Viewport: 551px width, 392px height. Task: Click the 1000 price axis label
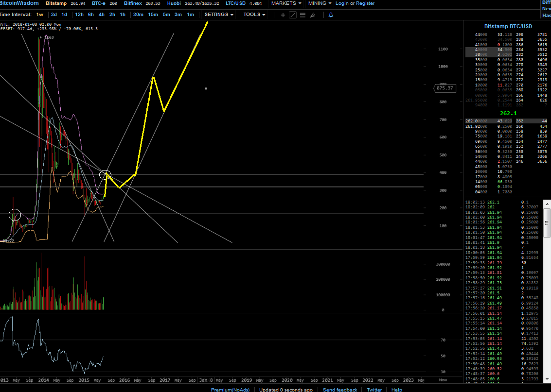tap(443, 67)
